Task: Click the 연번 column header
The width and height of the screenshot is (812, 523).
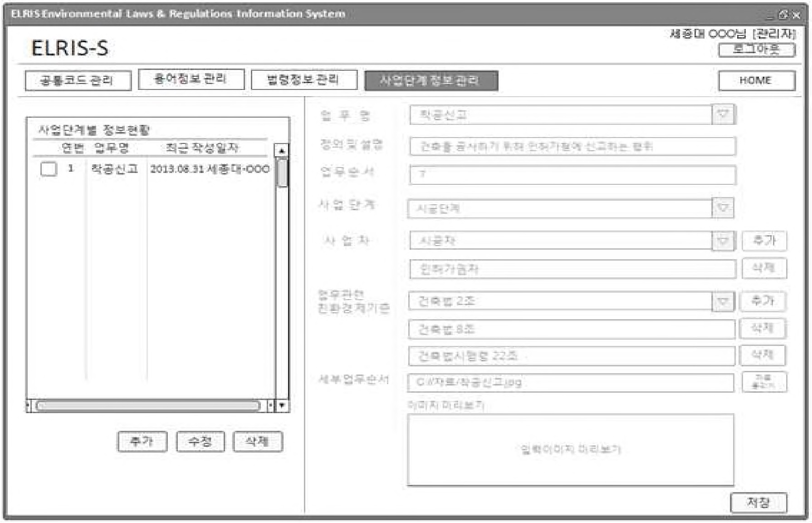Action: (x=73, y=148)
